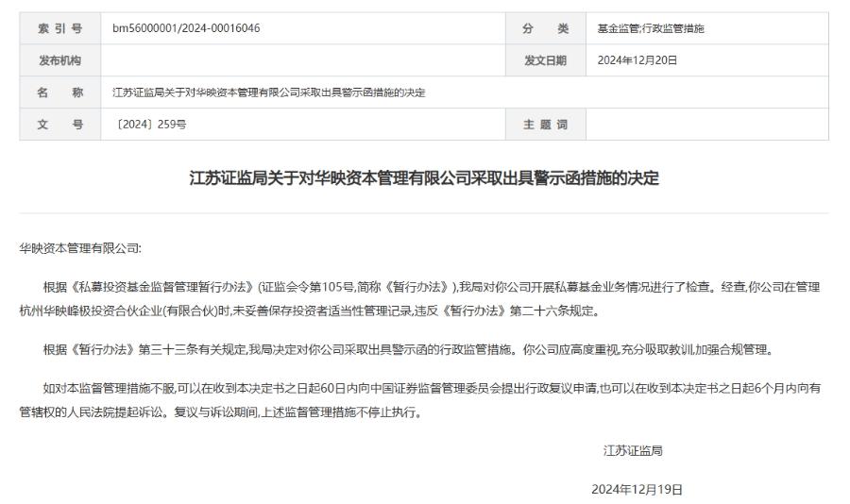
Task: Click the 分类 label cell
Action: [x=545, y=28]
